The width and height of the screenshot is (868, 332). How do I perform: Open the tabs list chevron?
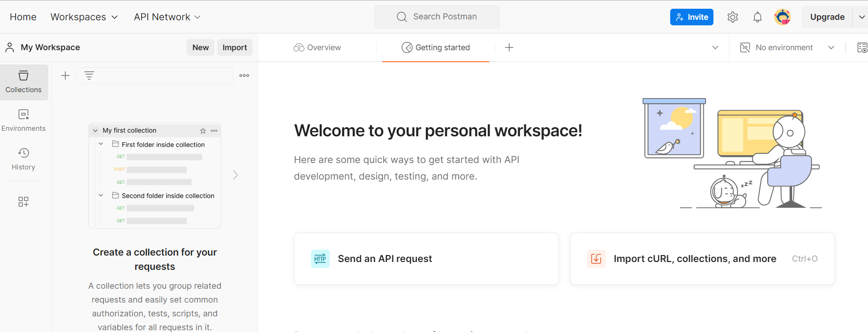715,47
